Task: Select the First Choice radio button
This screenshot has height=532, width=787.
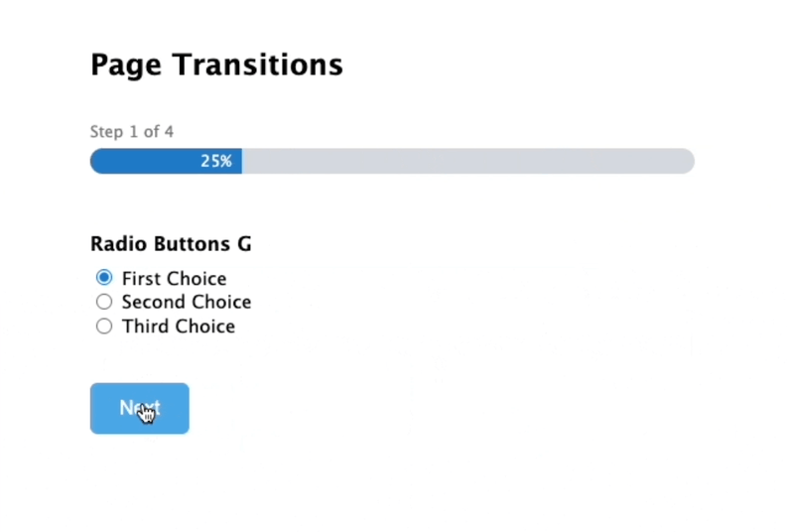Action: pyautogui.click(x=104, y=278)
